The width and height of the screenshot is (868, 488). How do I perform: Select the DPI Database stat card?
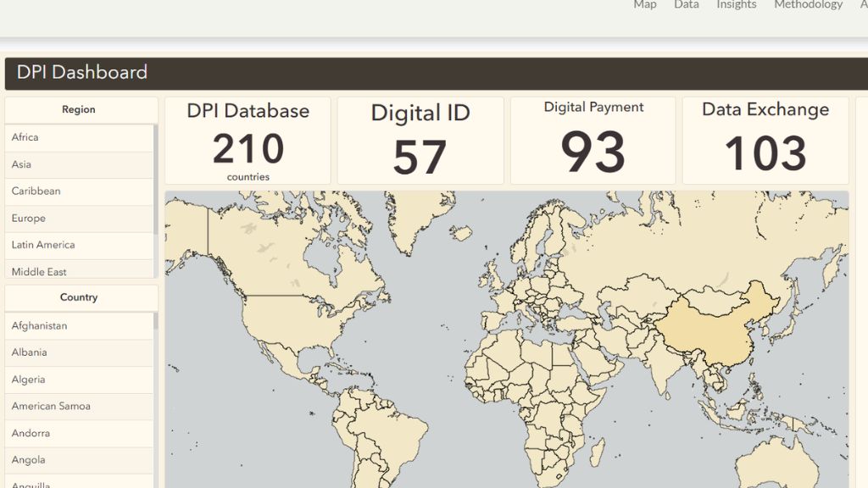point(248,140)
